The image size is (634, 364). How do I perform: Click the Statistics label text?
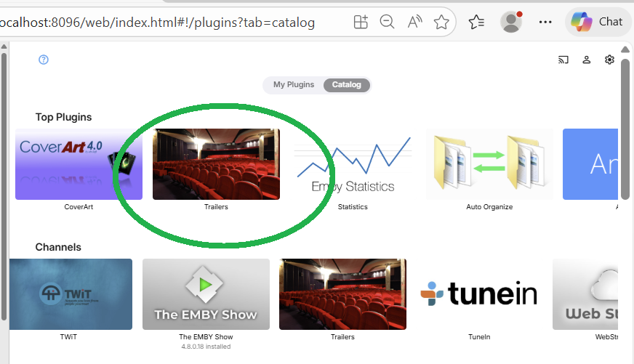[353, 207]
